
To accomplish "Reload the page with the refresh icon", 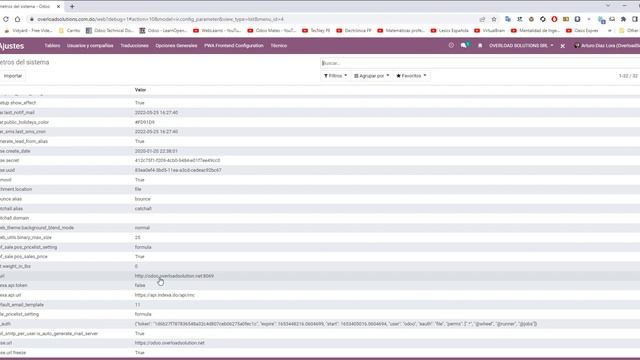I will (x=6, y=19).
